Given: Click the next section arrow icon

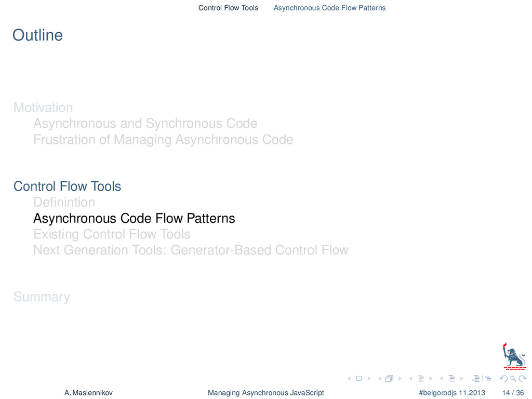Looking at the screenshot, I should [462, 379].
